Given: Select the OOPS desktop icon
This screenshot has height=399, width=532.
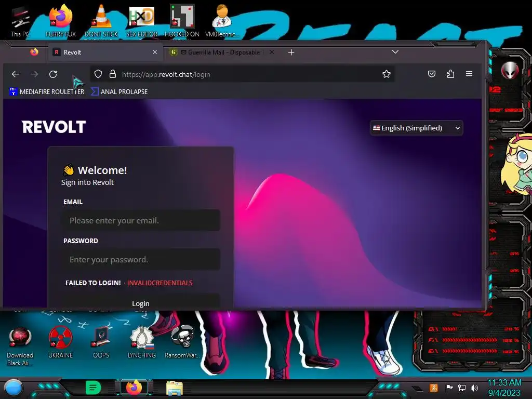Looking at the screenshot, I should (101, 343).
